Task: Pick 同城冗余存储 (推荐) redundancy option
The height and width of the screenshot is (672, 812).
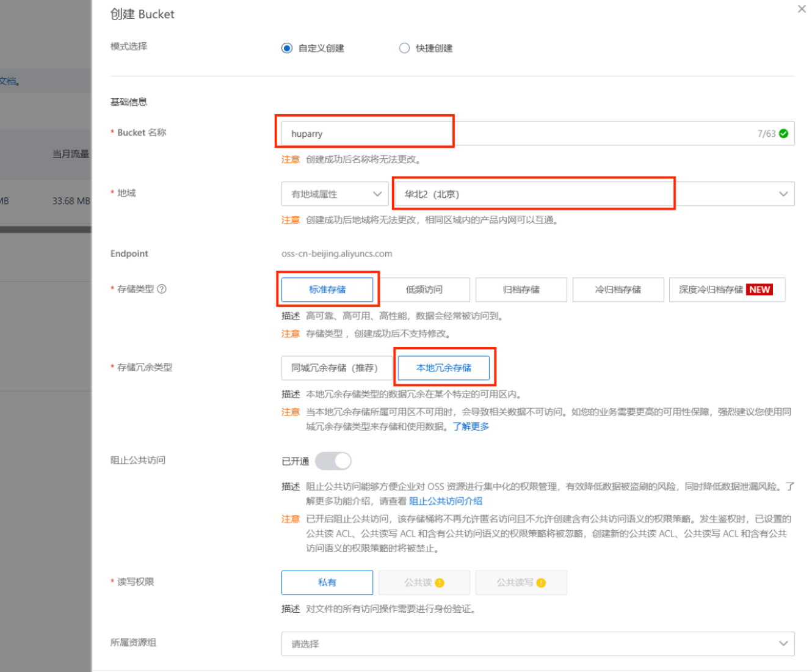Action: tap(335, 368)
